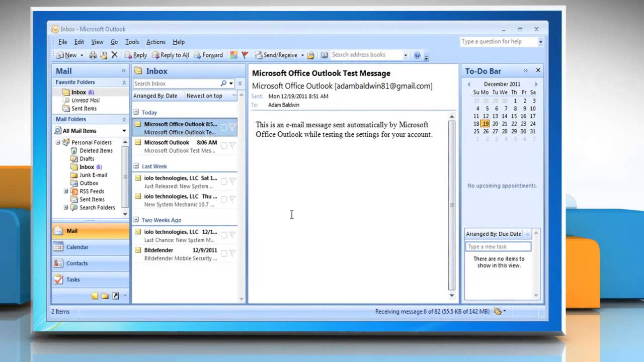Open the Send/Receive dropdown arrow
The height and width of the screenshot is (362, 644).
tap(302, 55)
